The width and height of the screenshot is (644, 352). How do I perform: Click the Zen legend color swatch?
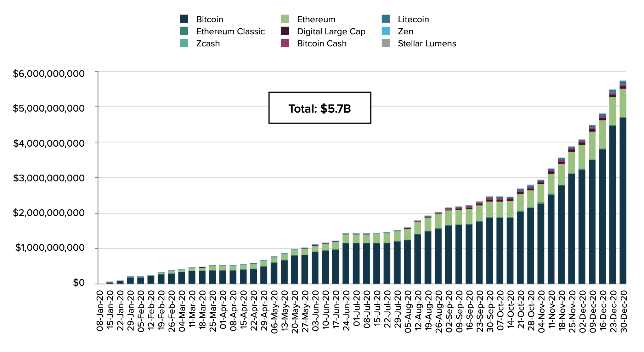pos(386,31)
